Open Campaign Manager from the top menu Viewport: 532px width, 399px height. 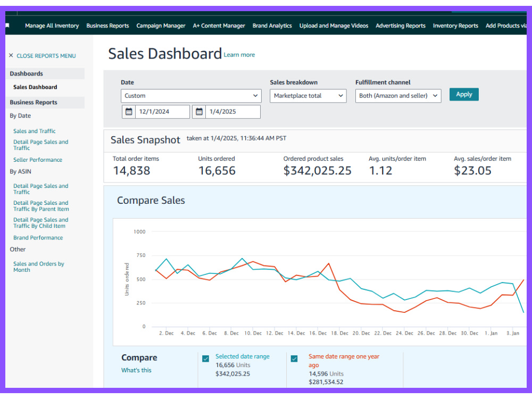pos(161,26)
